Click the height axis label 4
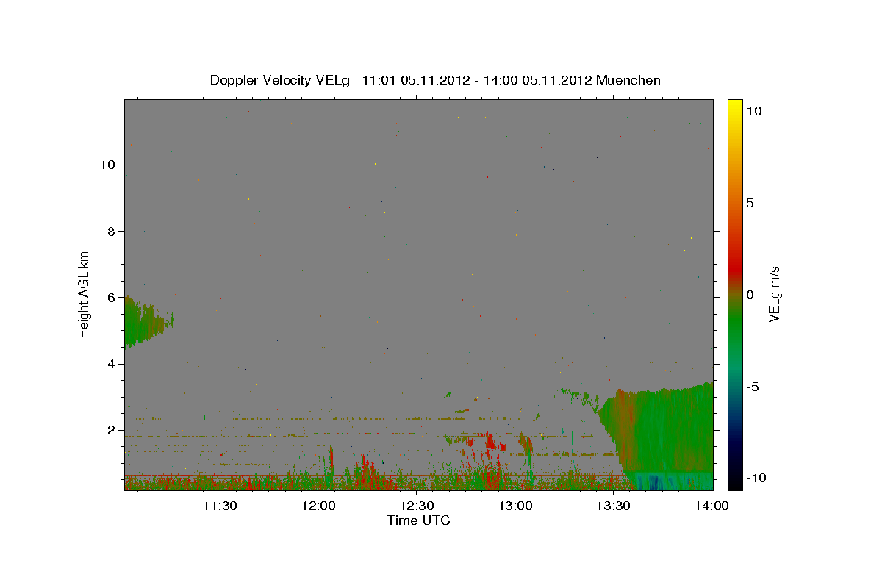Image resolution: width=882 pixels, height=588 pixels. point(112,364)
